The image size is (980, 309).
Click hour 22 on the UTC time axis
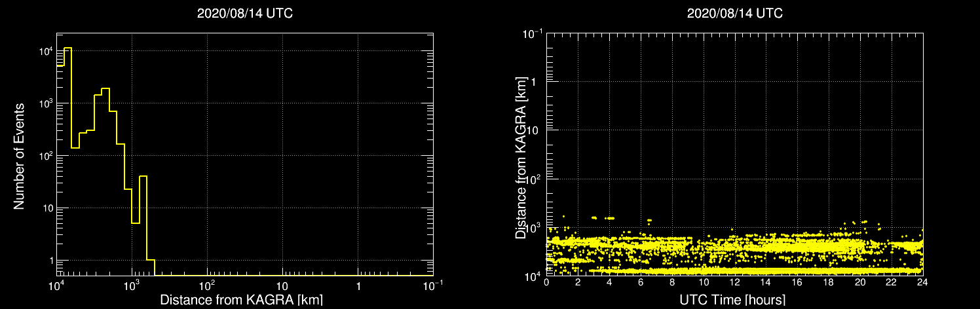coord(892,283)
